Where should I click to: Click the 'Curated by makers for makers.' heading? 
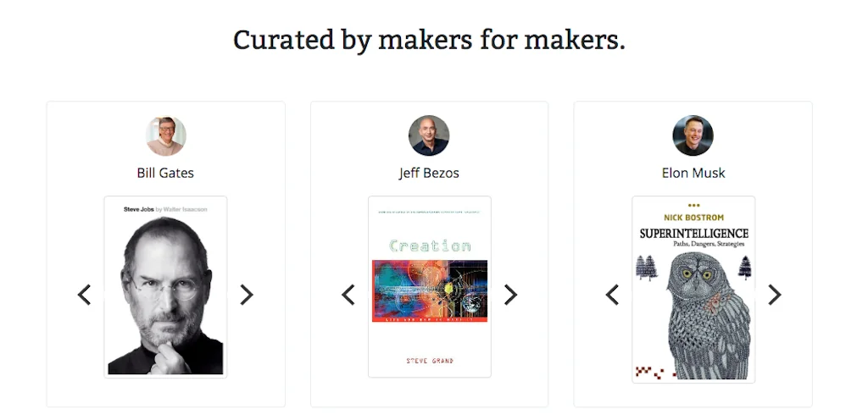[x=429, y=40]
